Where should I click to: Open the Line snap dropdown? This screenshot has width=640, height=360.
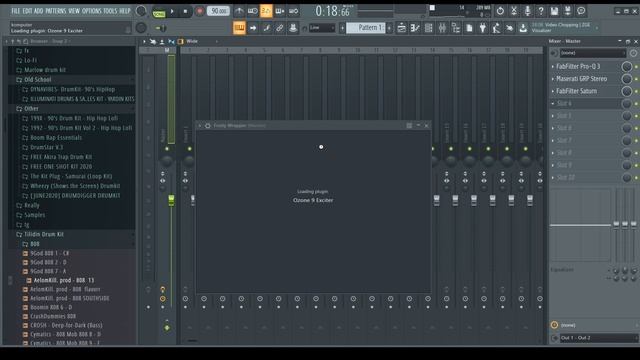[322, 28]
